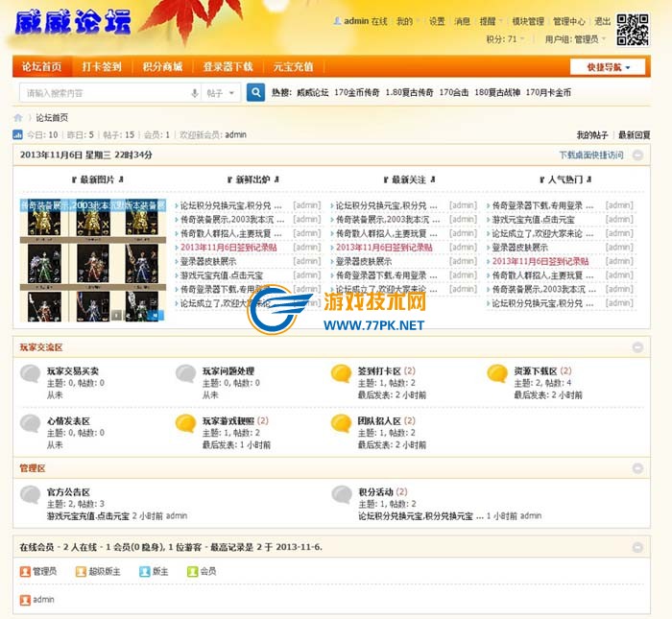Open last post 游戏元宝充值.点击元宝 under 官方公告区
This screenshot has width=672, height=619.
tap(88, 516)
